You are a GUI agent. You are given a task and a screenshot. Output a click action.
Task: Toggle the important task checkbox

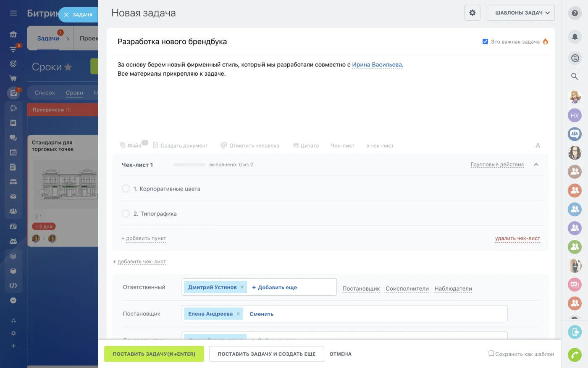coord(485,42)
